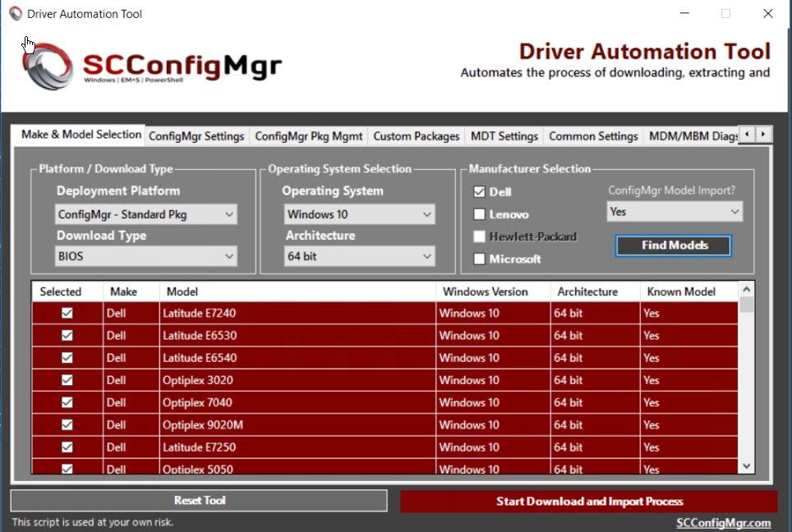
Task: Sort by the Known Model column header
Action: pos(689,291)
